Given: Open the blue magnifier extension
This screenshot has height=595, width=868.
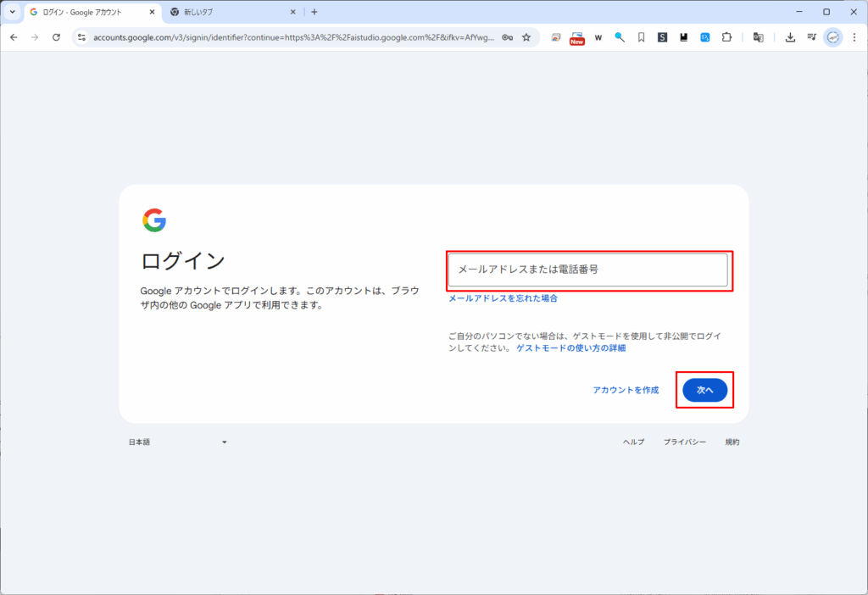Looking at the screenshot, I should coord(620,37).
